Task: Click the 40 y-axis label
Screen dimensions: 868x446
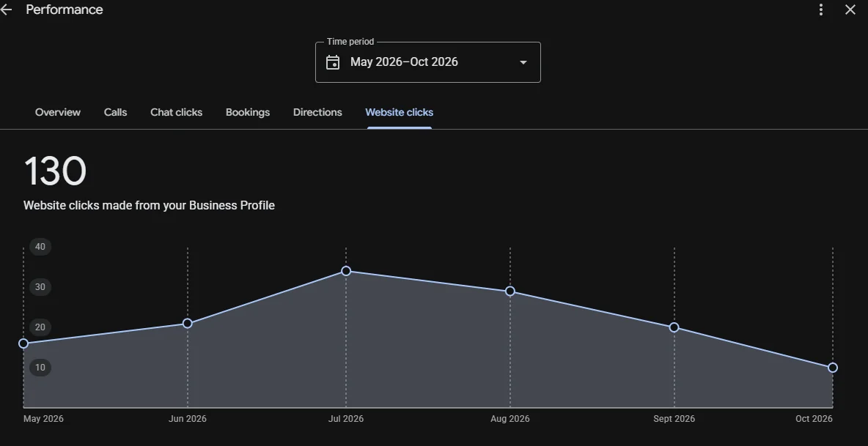Action: click(40, 247)
